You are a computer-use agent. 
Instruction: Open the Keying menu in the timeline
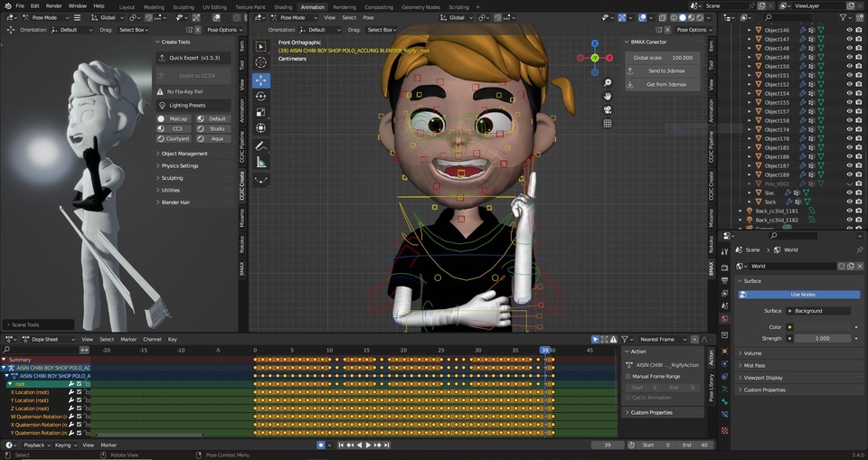[65, 445]
